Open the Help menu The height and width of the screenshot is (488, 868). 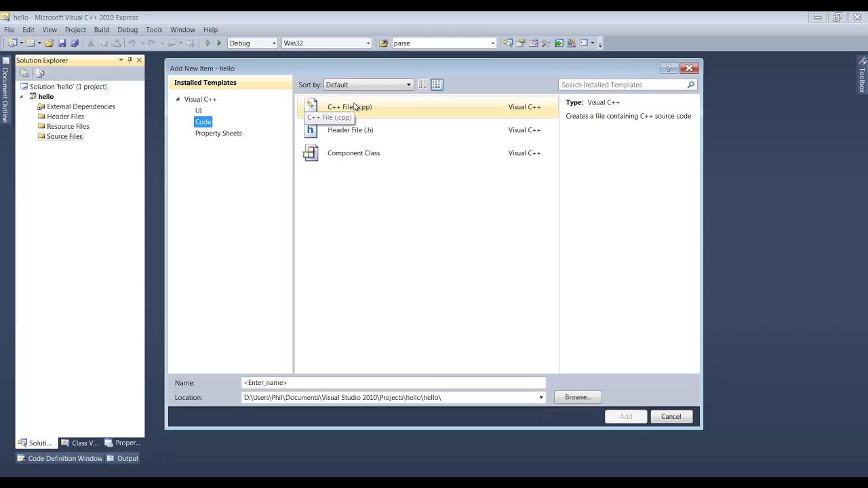[210, 30]
